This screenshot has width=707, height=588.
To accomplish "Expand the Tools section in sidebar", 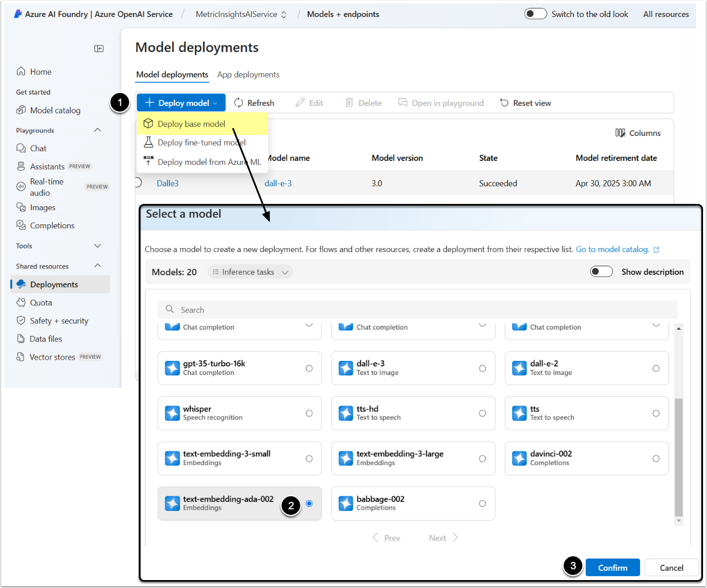I will point(97,246).
